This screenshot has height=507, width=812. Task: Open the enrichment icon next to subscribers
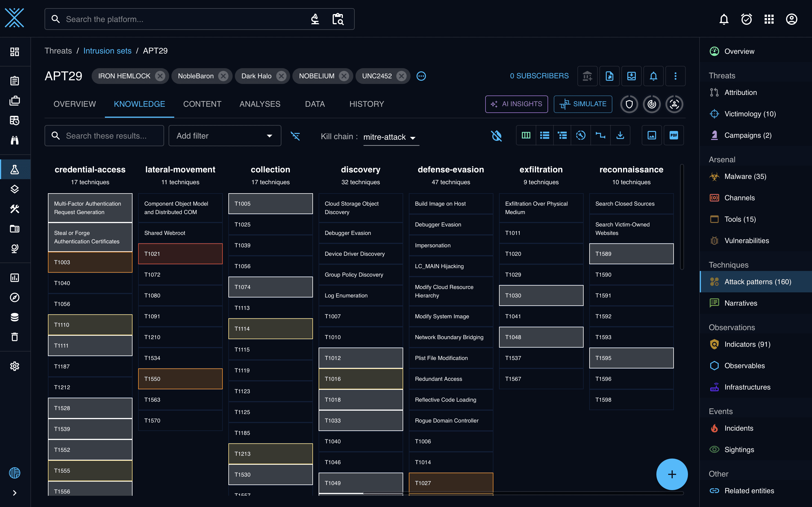(587, 76)
